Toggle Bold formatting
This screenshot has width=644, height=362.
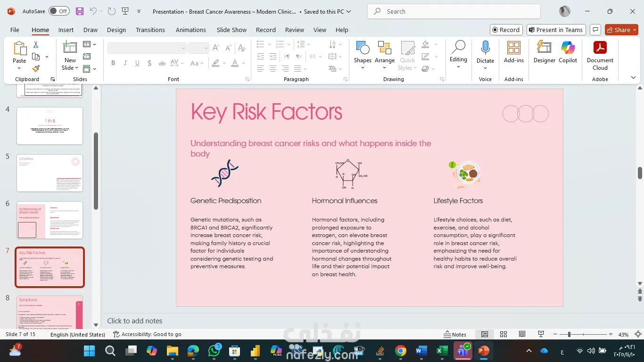[x=113, y=63]
